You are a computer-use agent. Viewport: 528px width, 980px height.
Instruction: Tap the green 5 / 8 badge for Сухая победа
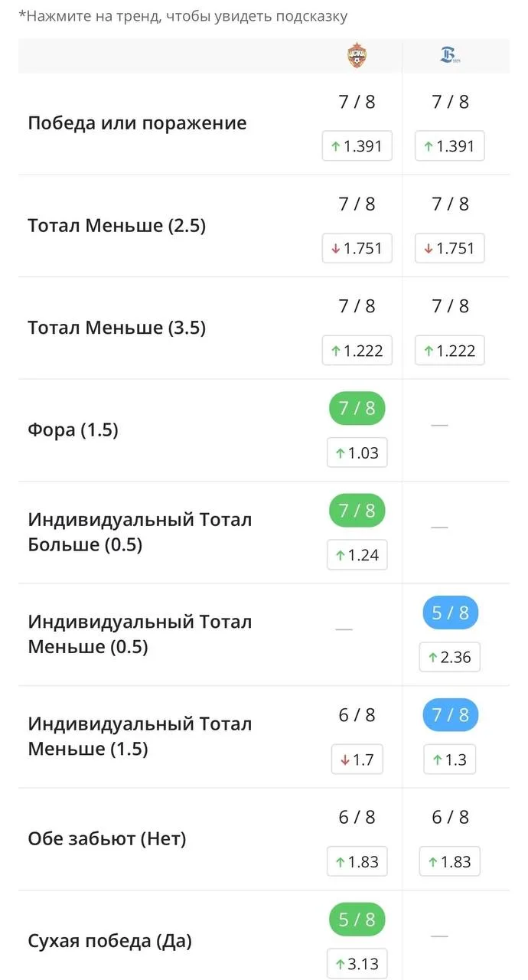point(357,920)
